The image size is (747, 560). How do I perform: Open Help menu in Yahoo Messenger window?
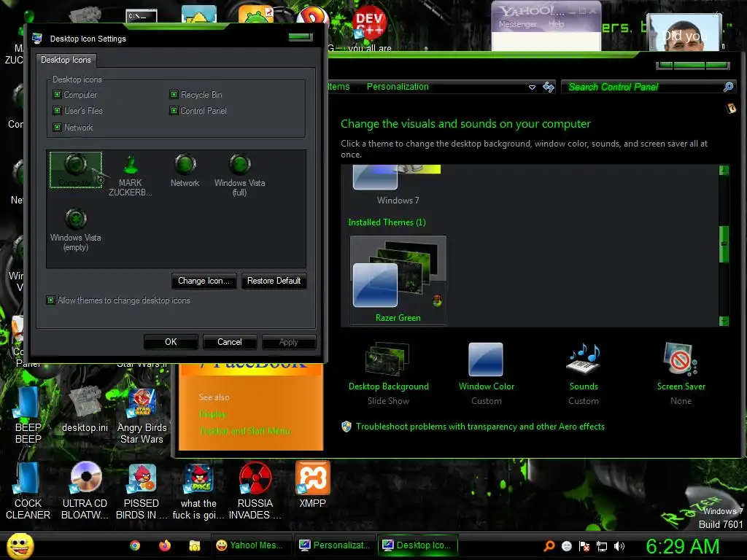pos(556,24)
